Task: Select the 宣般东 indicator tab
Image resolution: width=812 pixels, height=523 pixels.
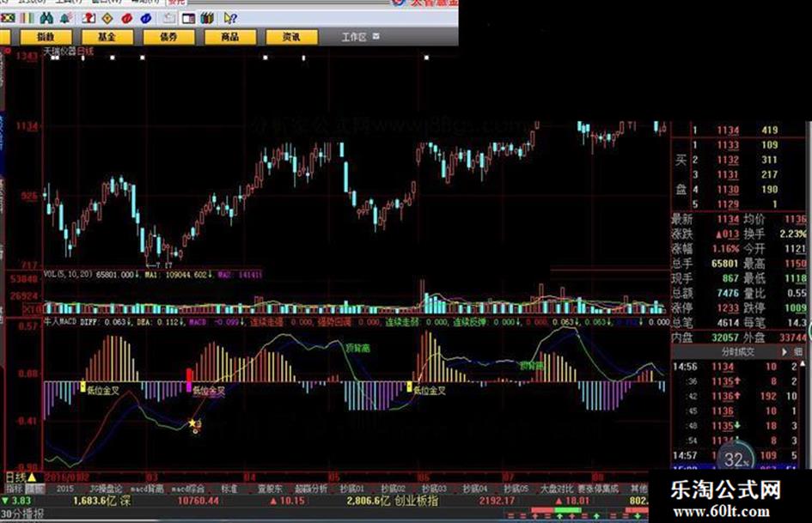Action: [x=270, y=489]
